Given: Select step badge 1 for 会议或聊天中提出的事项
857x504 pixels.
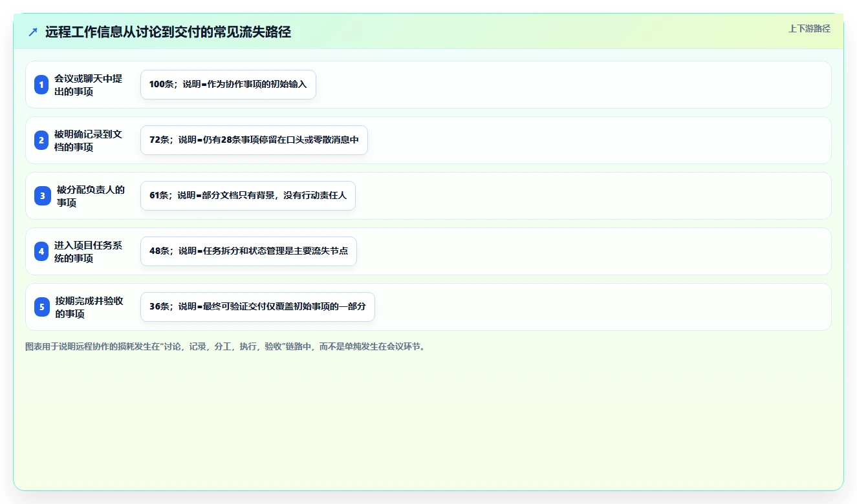Looking at the screenshot, I should tap(41, 85).
